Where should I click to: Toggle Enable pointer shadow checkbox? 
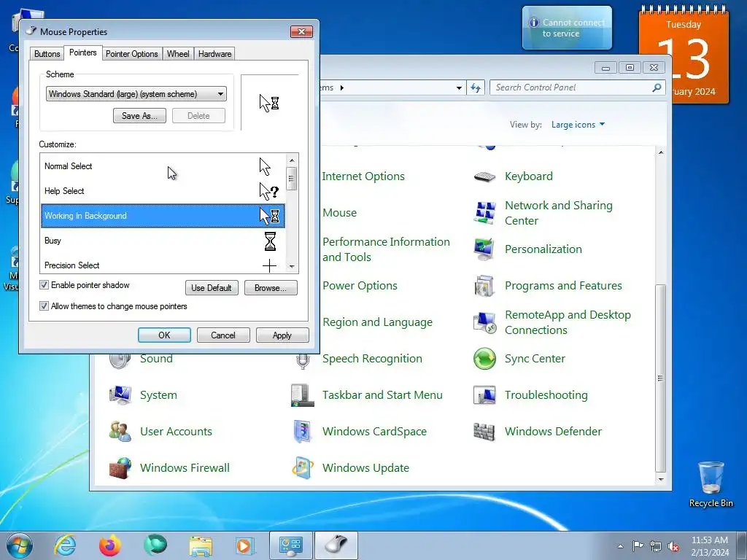coord(44,285)
